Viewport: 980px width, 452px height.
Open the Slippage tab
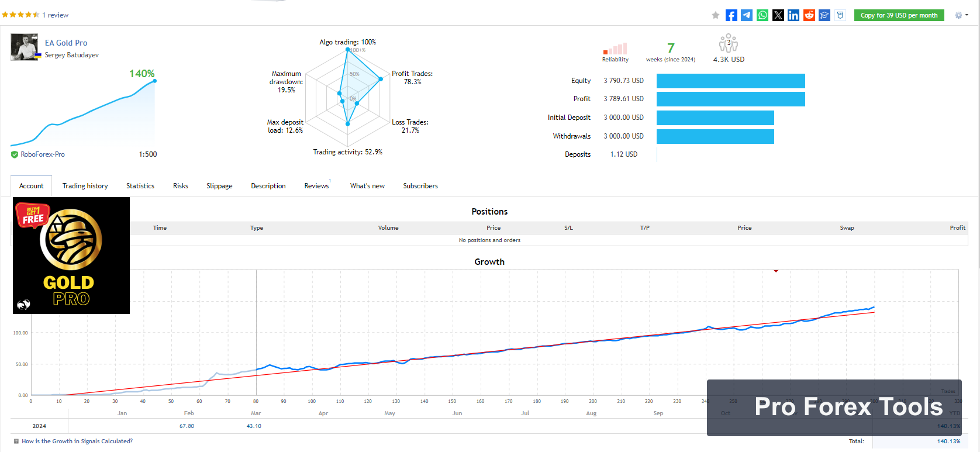219,186
